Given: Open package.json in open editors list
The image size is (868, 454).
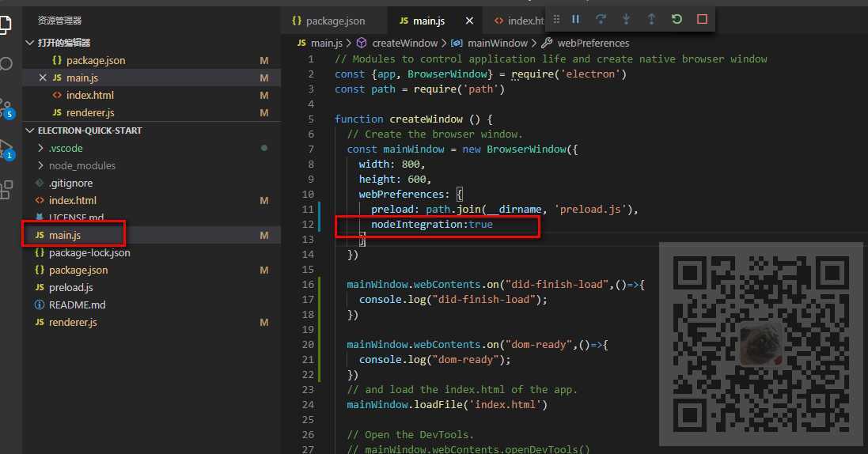Looking at the screenshot, I should 96,60.
